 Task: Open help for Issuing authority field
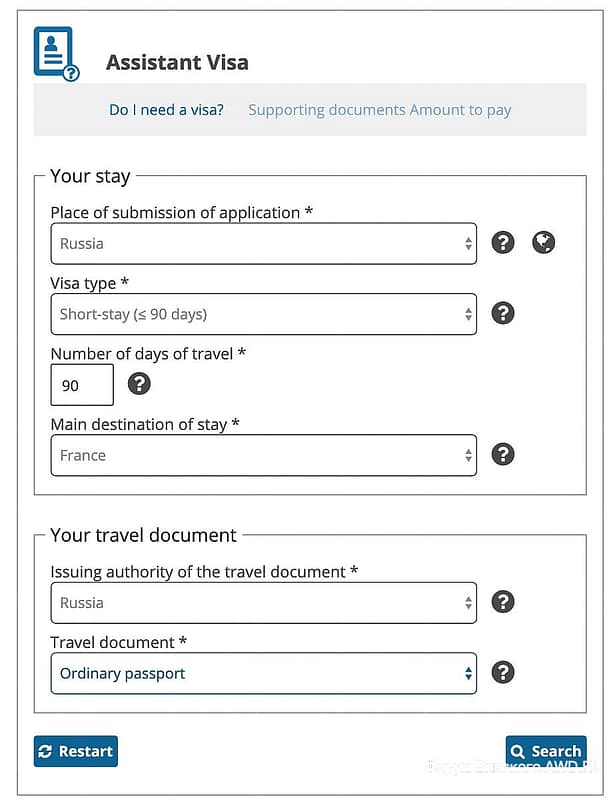click(x=503, y=602)
